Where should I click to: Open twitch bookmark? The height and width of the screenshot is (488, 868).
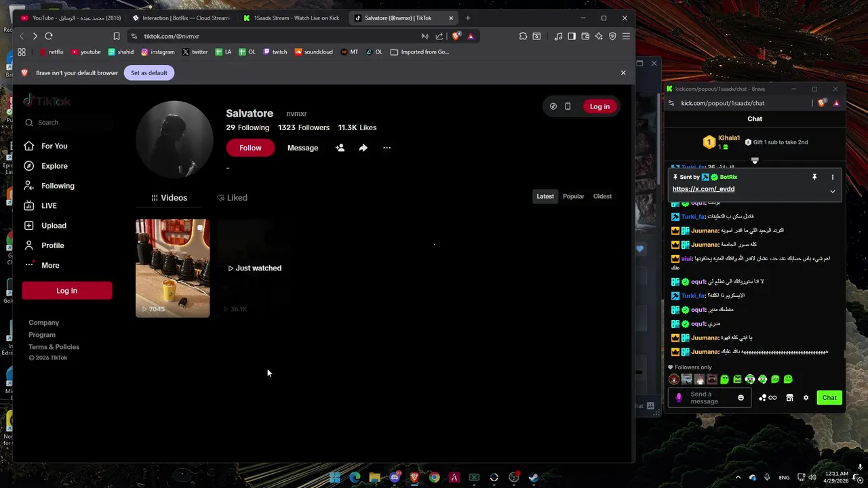pyautogui.click(x=275, y=52)
